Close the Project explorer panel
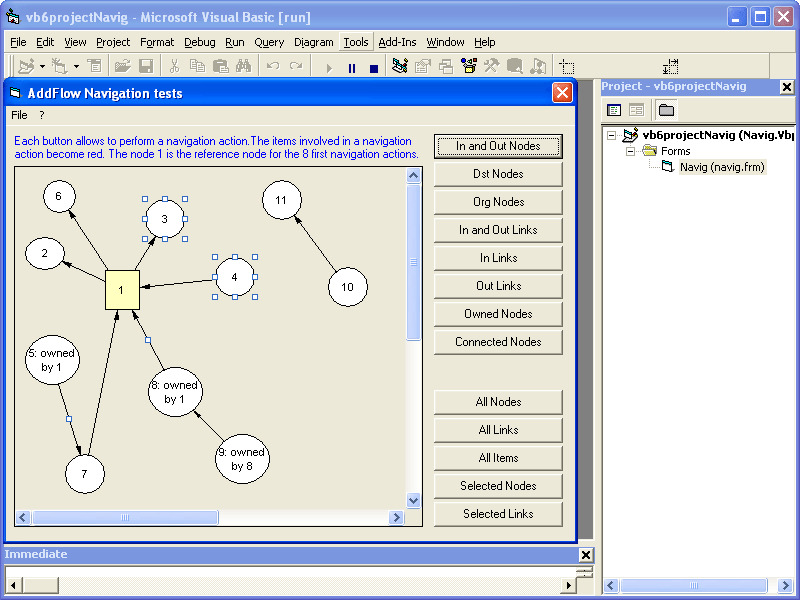 (787, 87)
